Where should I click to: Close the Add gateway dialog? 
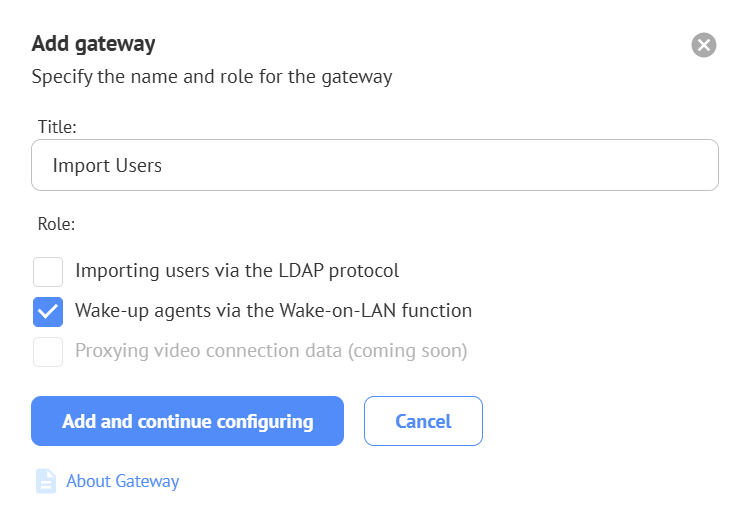pos(704,45)
